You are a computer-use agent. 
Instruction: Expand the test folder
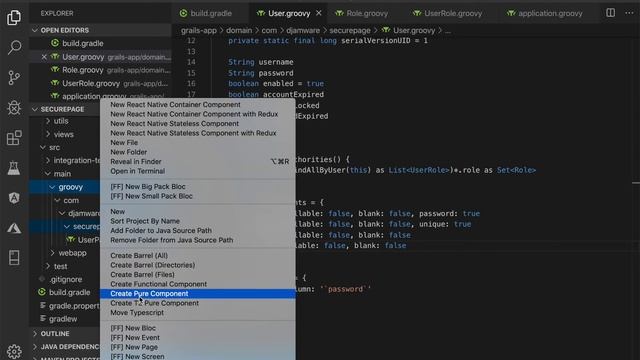coord(60,267)
